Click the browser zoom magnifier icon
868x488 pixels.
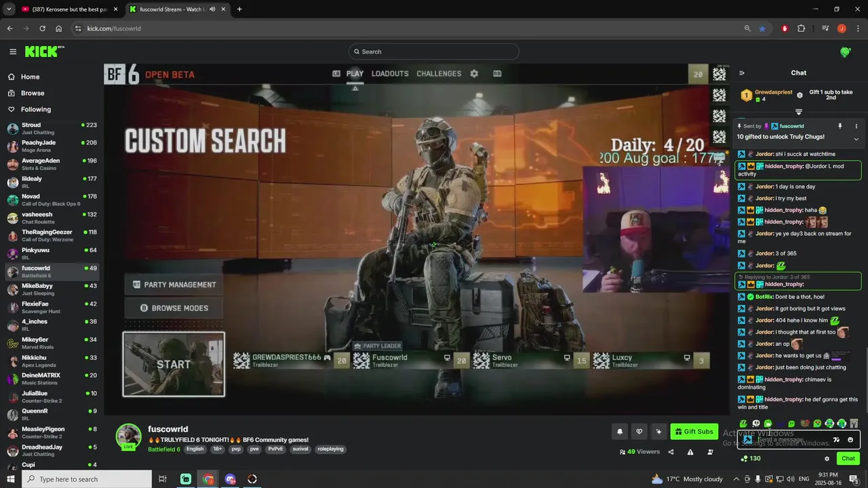pyautogui.click(x=747, y=28)
